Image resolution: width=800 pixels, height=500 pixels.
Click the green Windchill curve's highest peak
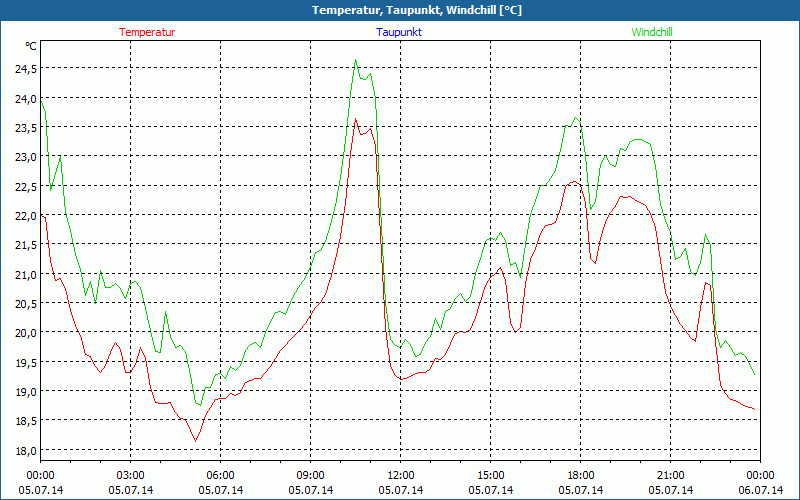[355, 60]
